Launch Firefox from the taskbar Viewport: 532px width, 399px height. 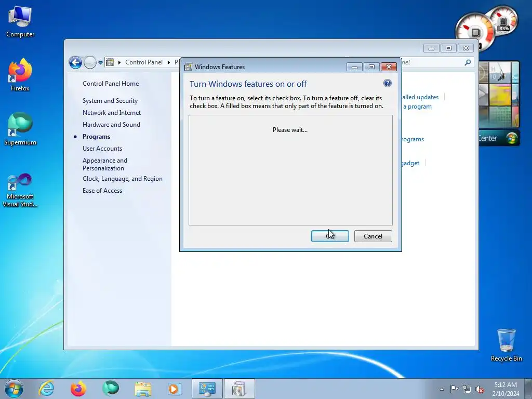[x=78, y=389]
